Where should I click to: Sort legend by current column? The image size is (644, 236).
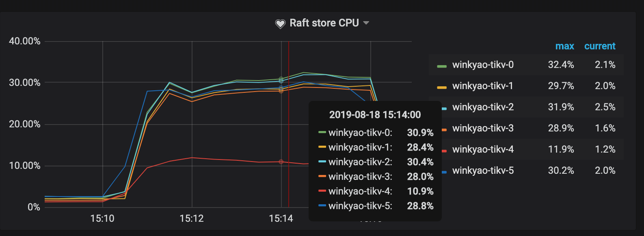[600, 46]
